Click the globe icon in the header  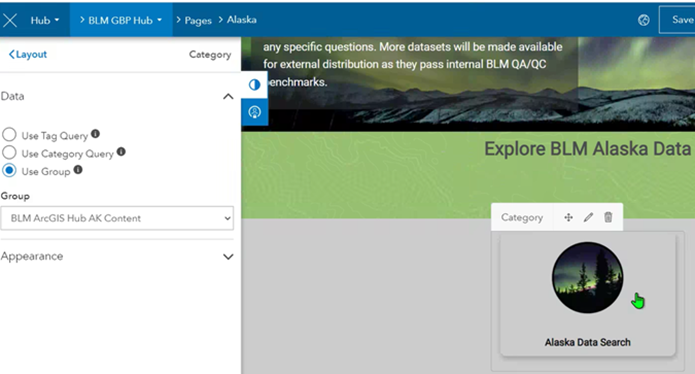pos(644,20)
